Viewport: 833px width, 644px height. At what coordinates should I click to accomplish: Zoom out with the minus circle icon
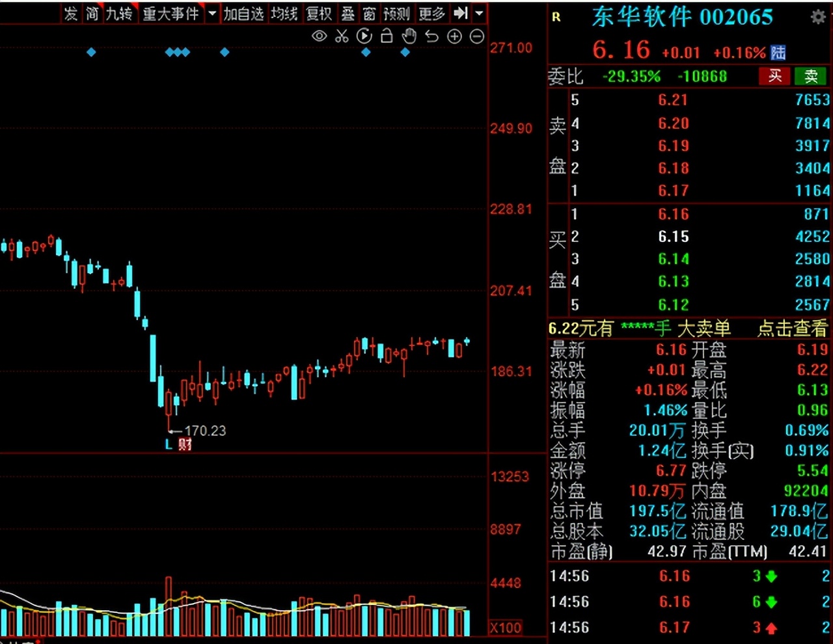point(477,36)
